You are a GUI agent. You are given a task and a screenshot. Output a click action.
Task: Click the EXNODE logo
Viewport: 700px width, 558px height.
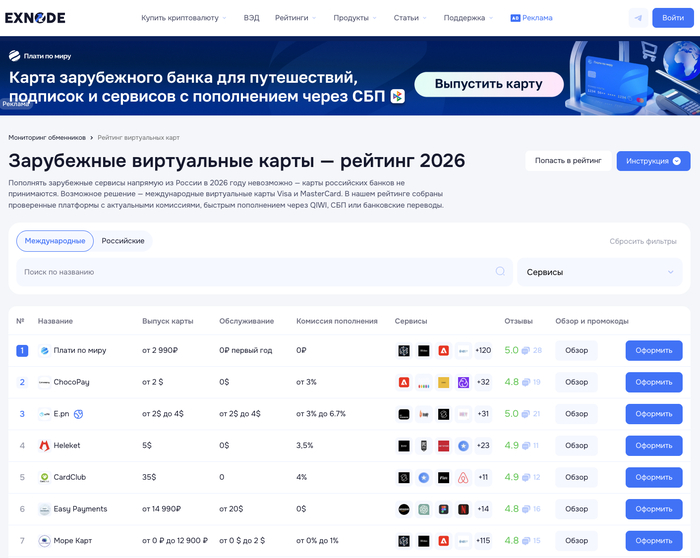point(35,18)
